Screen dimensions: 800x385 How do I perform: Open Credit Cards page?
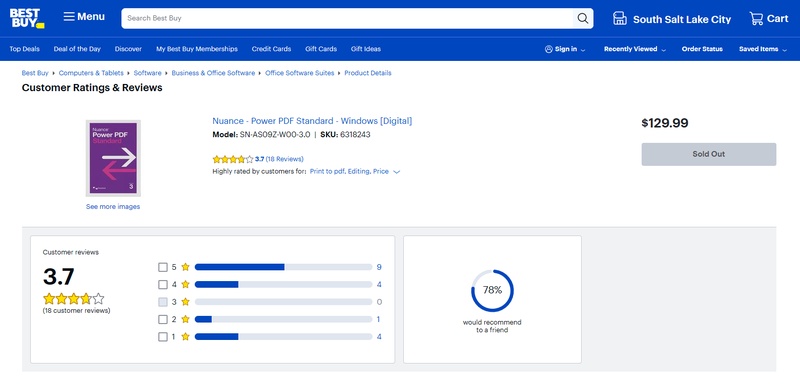pos(271,49)
